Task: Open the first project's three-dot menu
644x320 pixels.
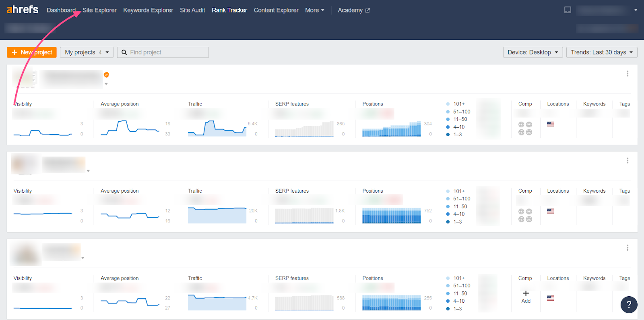Action: (x=627, y=74)
